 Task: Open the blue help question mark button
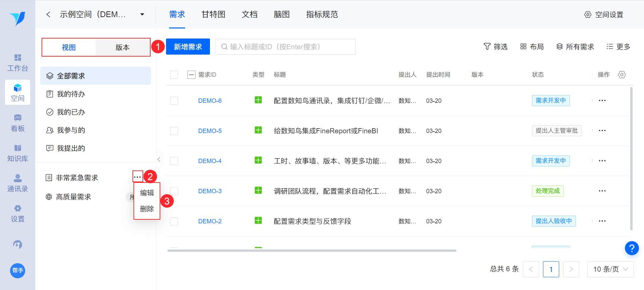[x=631, y=248]
